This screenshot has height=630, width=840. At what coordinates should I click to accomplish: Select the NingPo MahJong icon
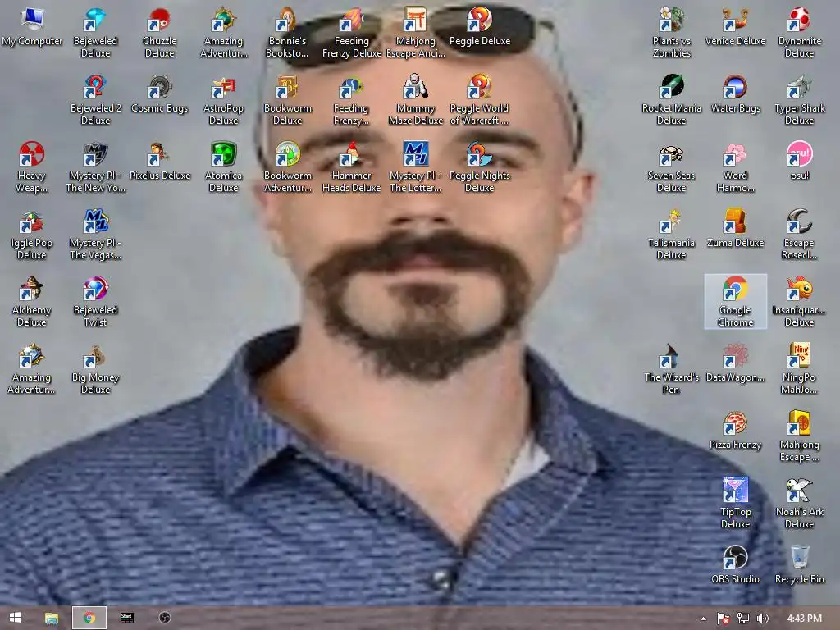pos(799,369)
